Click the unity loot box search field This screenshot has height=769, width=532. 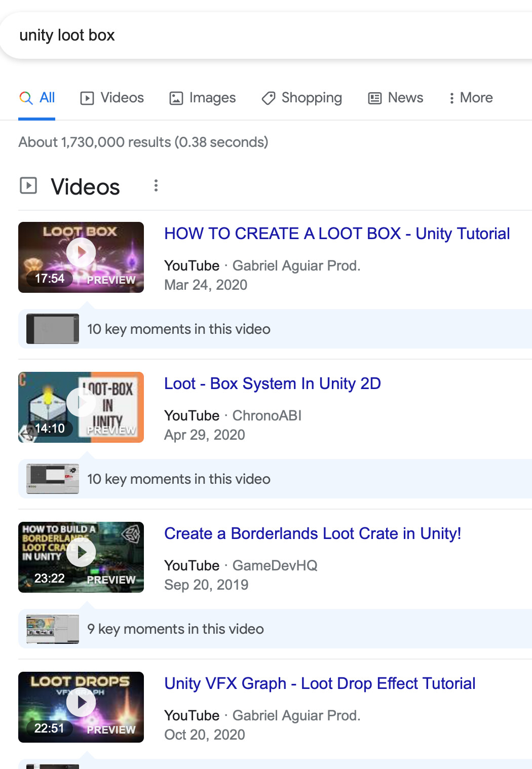(152, 34)
